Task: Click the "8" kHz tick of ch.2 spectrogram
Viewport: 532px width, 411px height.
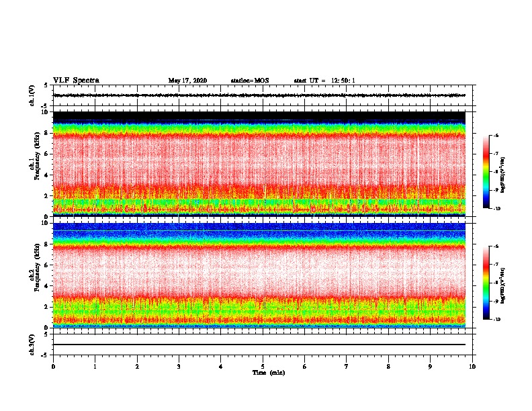Action: 46,244
